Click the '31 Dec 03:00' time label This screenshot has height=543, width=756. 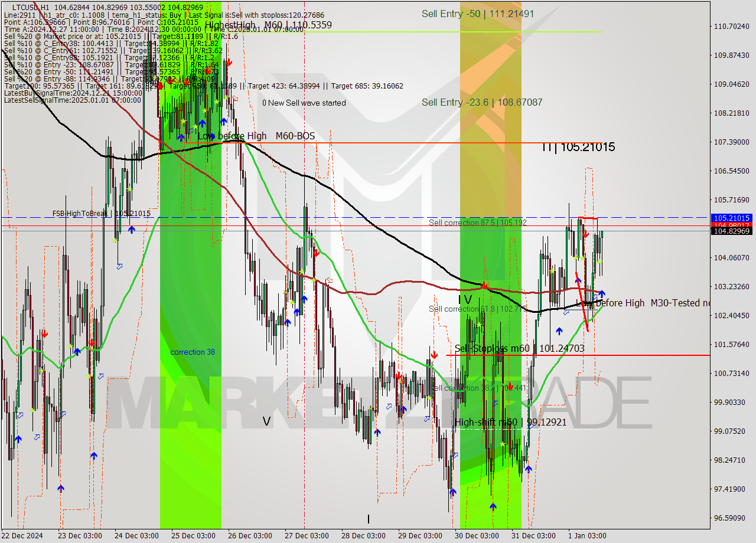point(532,535)
